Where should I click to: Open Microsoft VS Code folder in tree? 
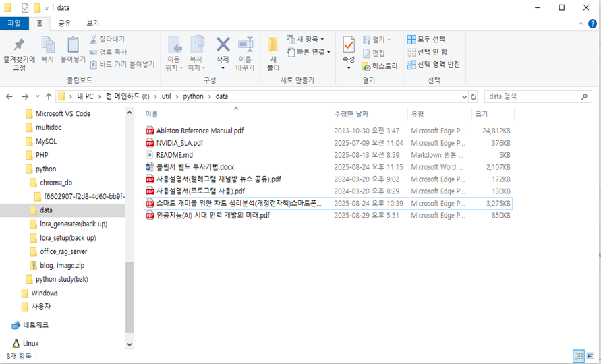tap(63, 114)
